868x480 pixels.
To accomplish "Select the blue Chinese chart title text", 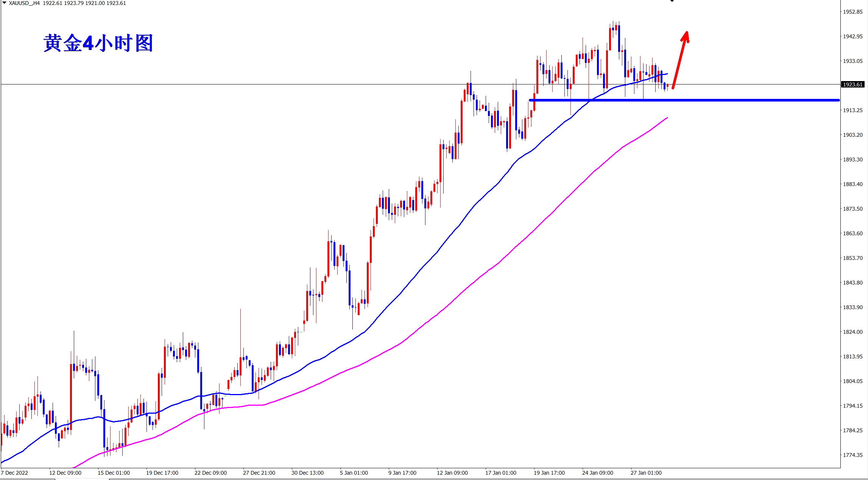I will [x=98, y=43].
